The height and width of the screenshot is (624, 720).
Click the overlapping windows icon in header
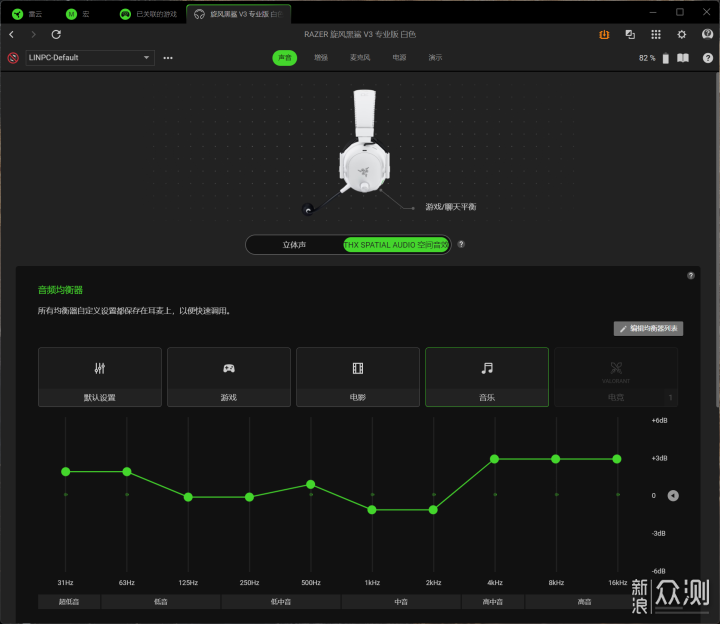[x=630, y=34]
